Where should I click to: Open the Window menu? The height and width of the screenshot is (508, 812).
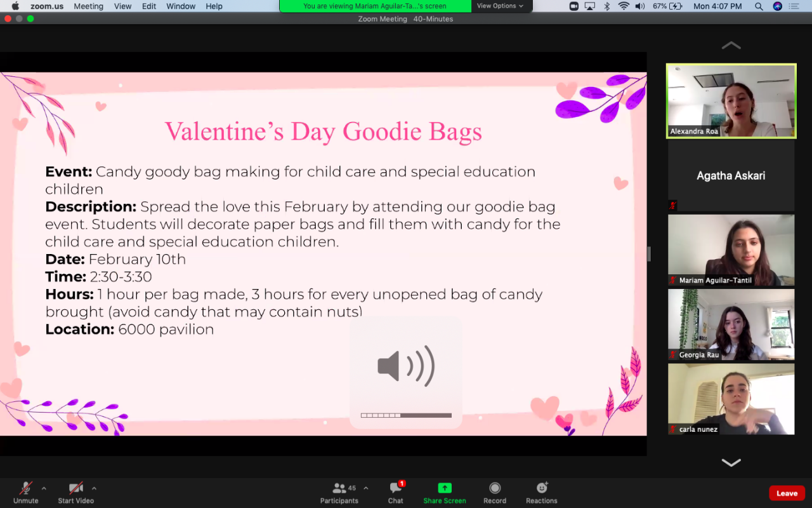[181, 6]
